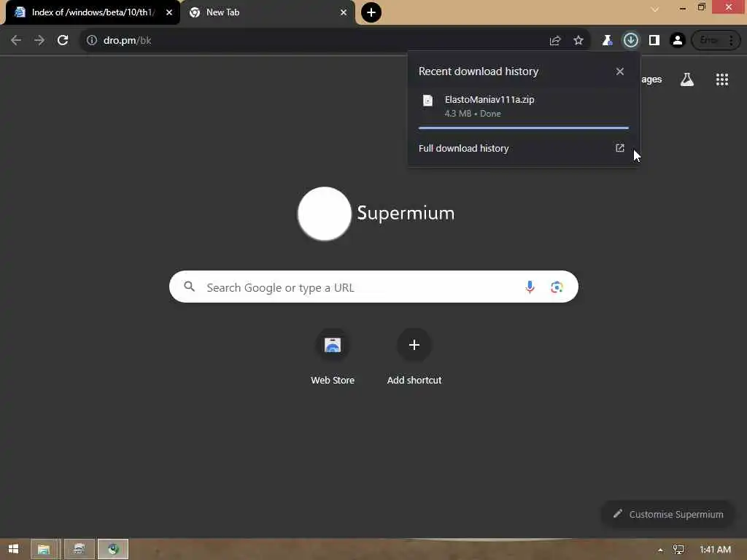Open ElastoManiav111a.zip download entry
The image size is (747, 560).
coord(524,106)
